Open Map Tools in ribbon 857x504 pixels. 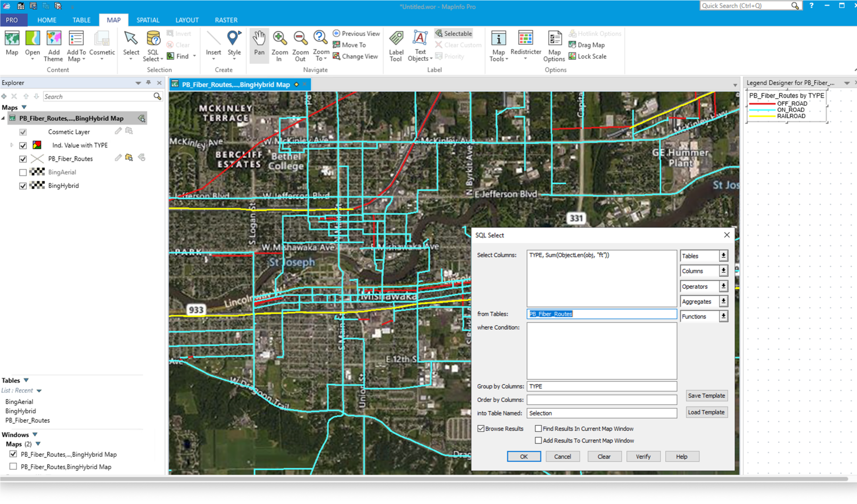pos(498,46)
